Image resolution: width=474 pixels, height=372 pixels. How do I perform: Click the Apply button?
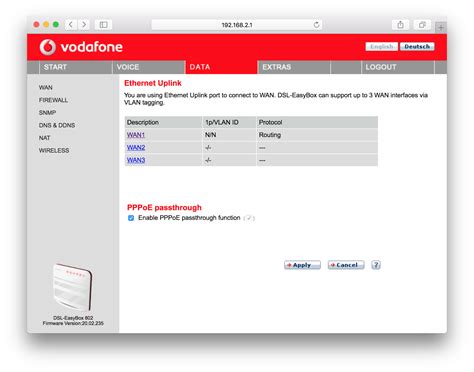click(302, 265)
